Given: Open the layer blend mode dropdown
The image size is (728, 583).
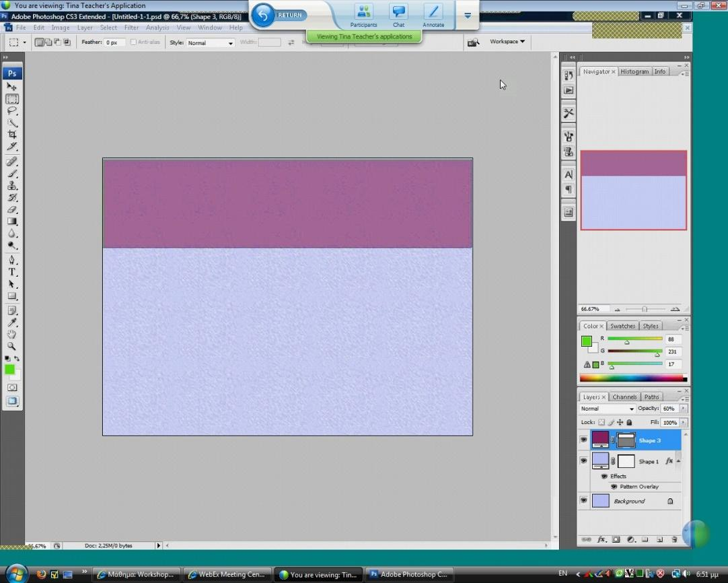Looking at the screenshot, I should tap(607, 409).
